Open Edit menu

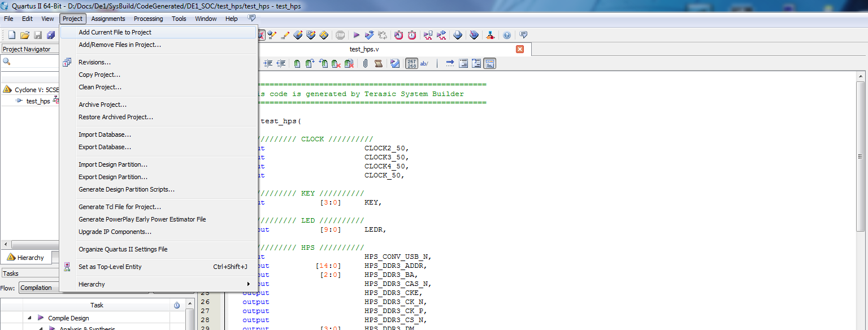click(x=27, y=19)
